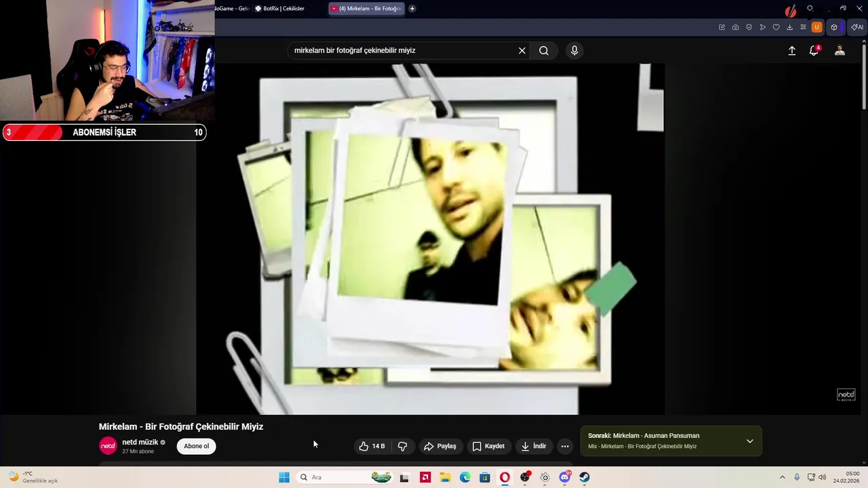Open the volume speaker tray icon
868x488 pixels.
[822, 477]
